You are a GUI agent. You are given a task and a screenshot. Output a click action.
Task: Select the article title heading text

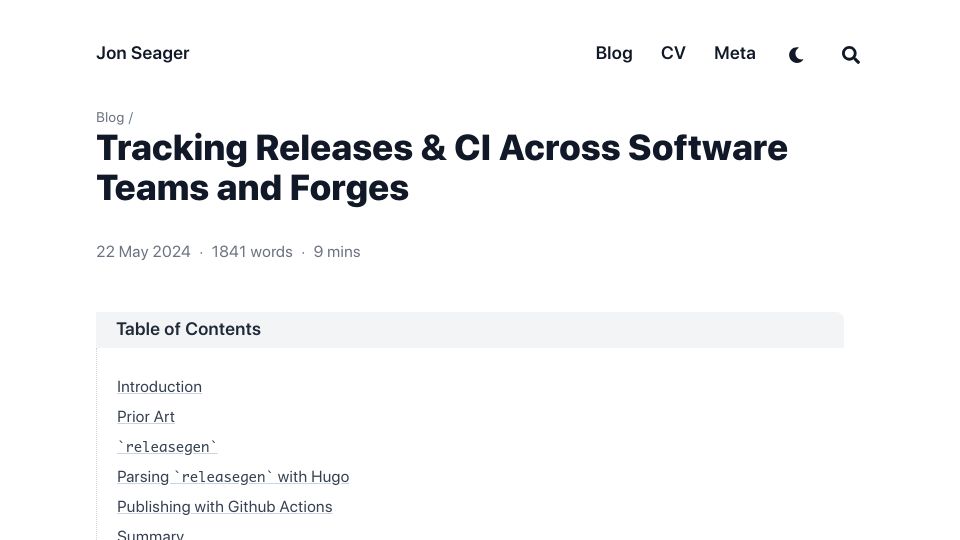442,167
